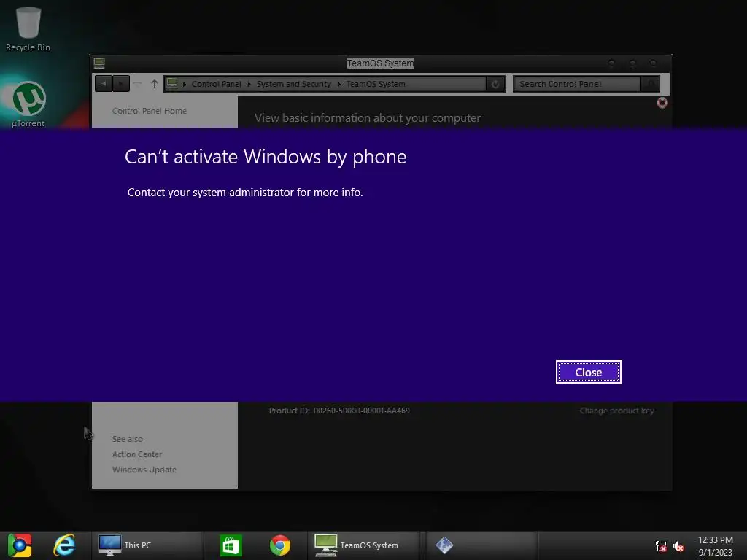747x560 pixels.
Task: Maximize the TeamOS System window
Action: [x=632, y=63]
